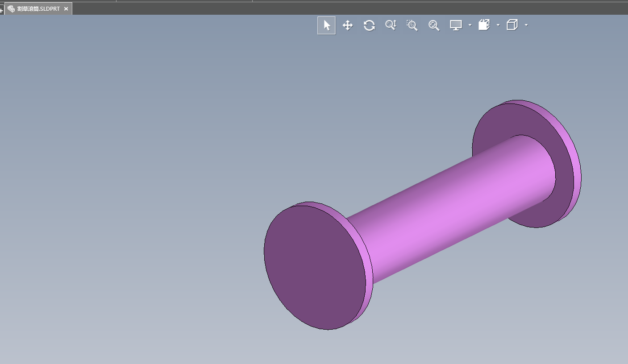
Task: Activate the Zoom in/out tool
Action: 391,25
